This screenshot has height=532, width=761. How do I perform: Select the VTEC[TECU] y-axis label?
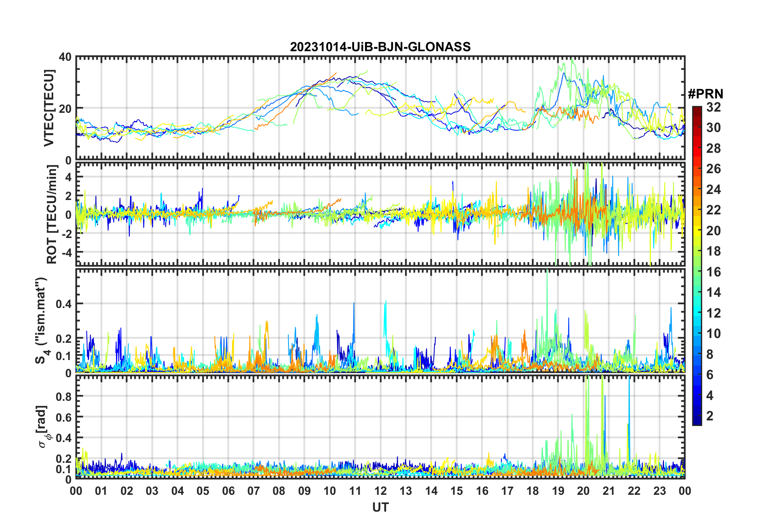(x=49, y=108)
